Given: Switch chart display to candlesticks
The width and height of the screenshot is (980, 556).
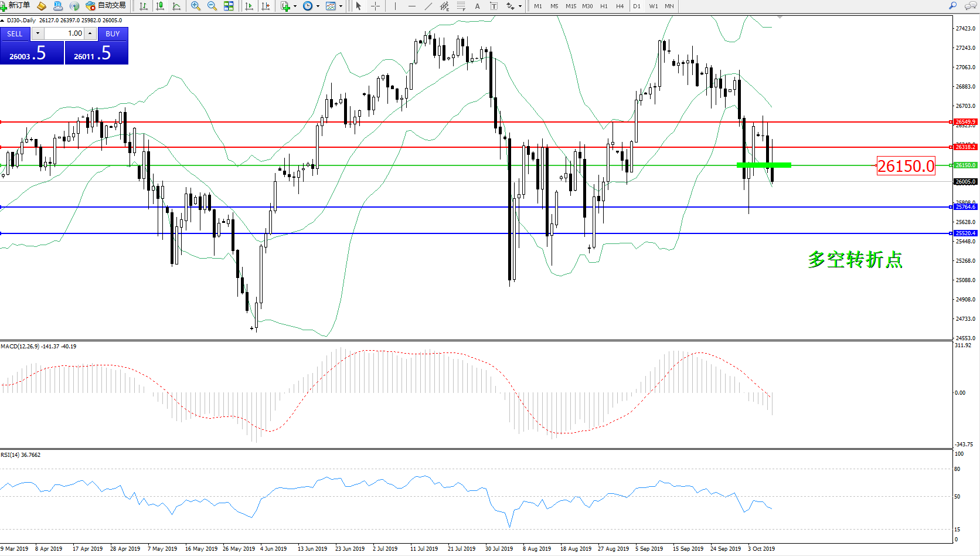Looking at the screenshot, I should tap(160, 6).
